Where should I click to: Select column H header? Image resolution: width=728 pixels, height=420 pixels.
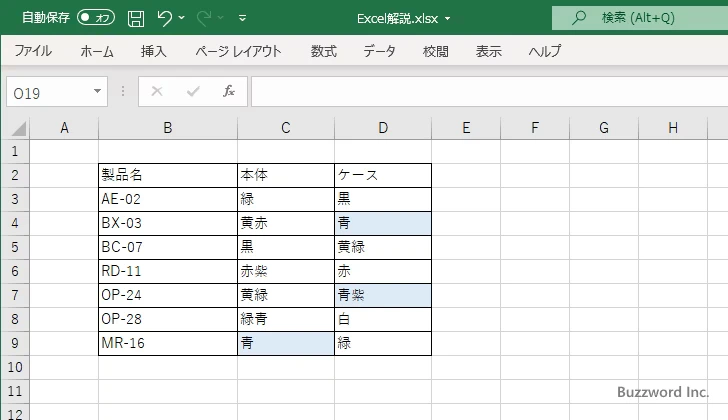click(x=673, y=128)
